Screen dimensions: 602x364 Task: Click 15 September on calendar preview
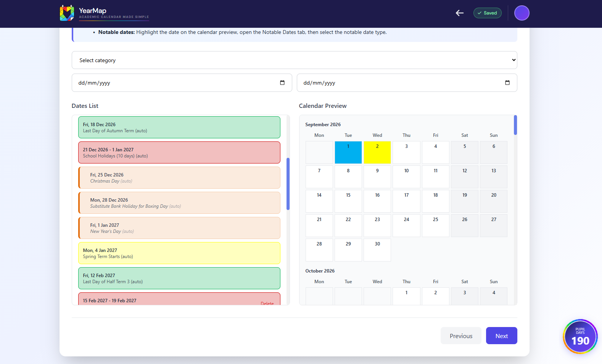tap(348, 201)
